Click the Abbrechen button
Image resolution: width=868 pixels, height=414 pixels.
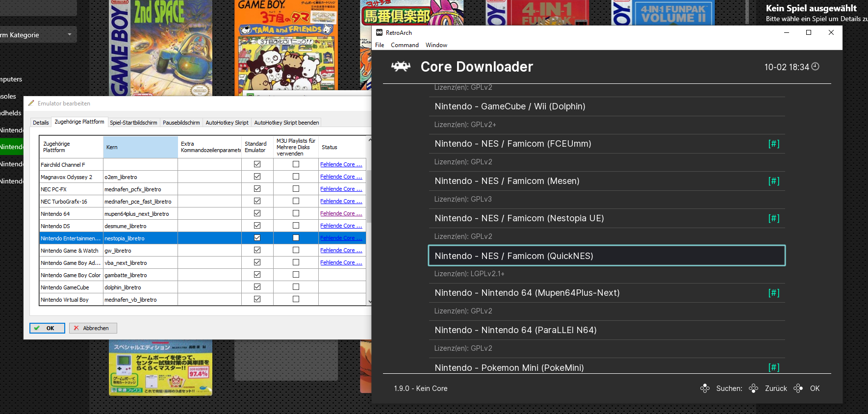point(93,328)
